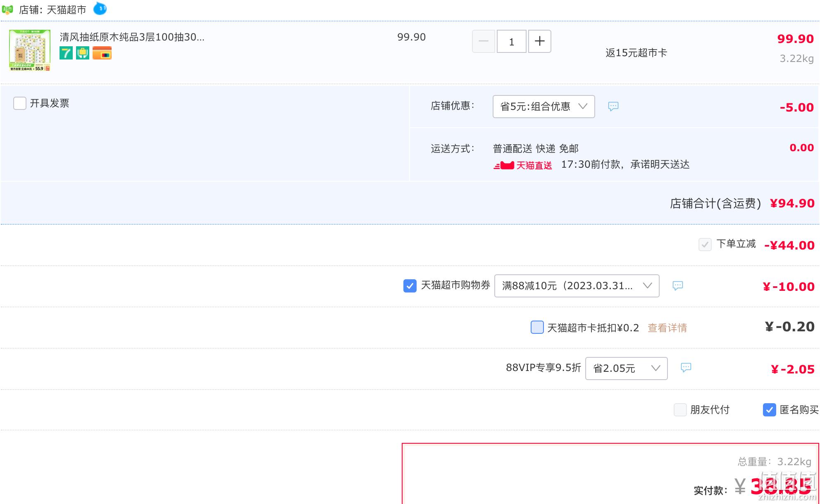Click the ¥-2.05 VIP discount amount
The image size is (820, 504).
pos(793,369)
